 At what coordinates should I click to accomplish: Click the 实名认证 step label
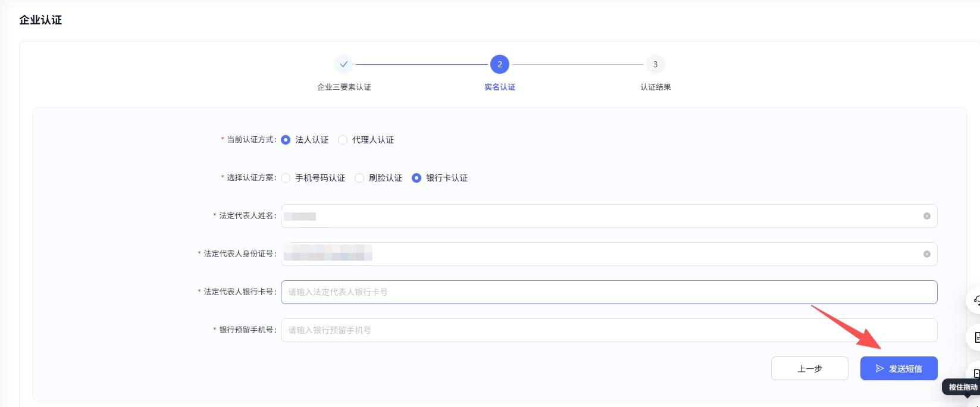pyautogui.click(x=499, y=87)
